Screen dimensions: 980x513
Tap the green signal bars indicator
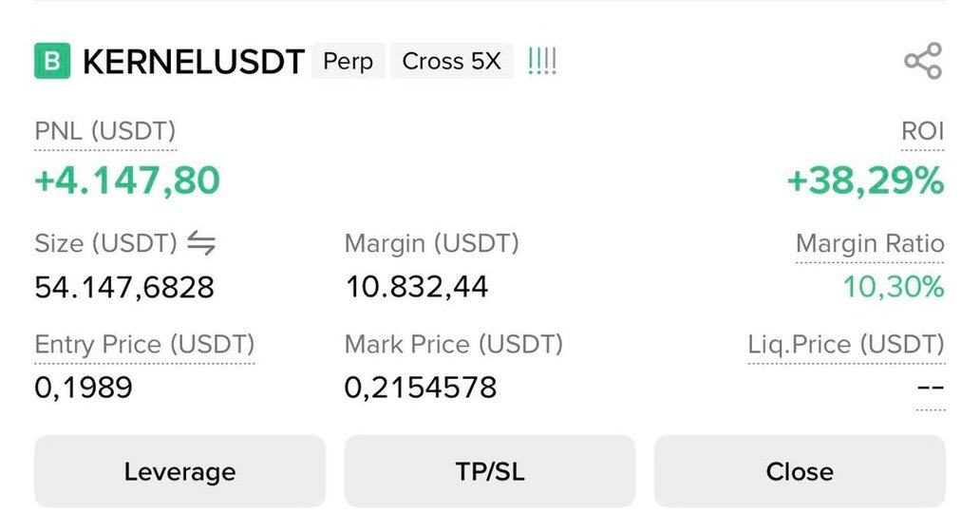541,62
